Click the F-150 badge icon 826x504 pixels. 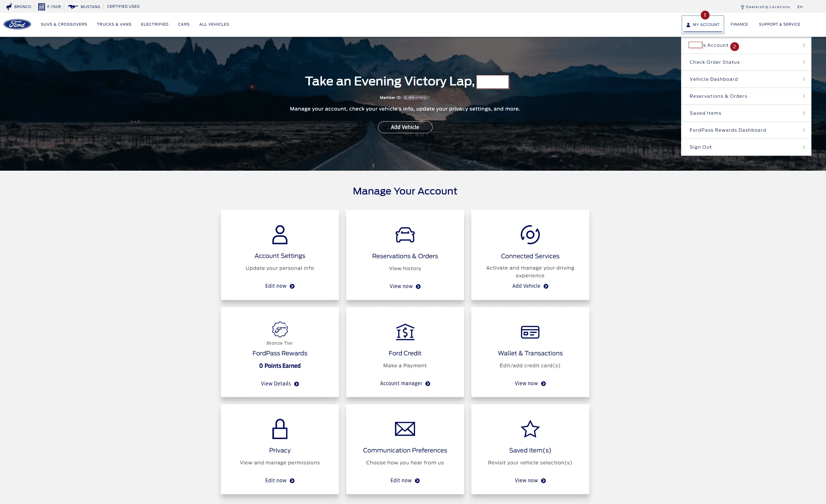[41, 7]
